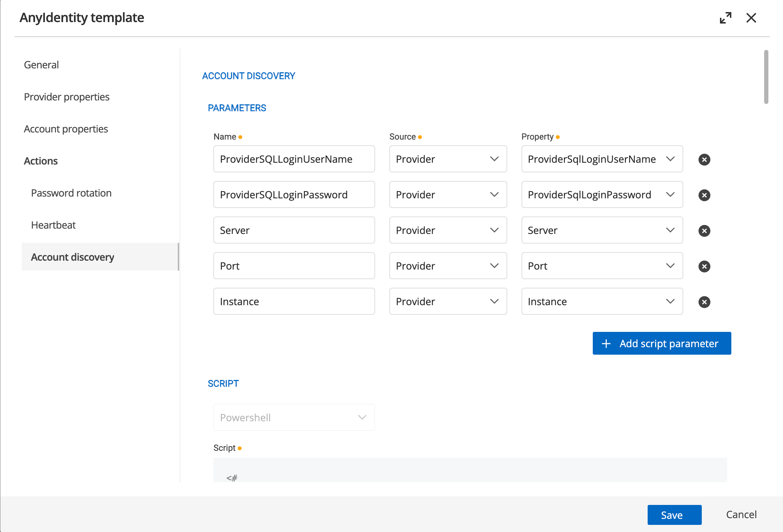Close the AnyIdentity template dialog
Viewport: 783px width, 532px height.
[751, 18]
